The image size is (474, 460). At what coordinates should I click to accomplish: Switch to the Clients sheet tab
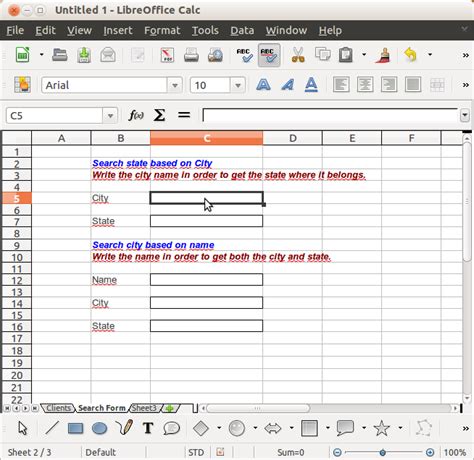point(58,408)
